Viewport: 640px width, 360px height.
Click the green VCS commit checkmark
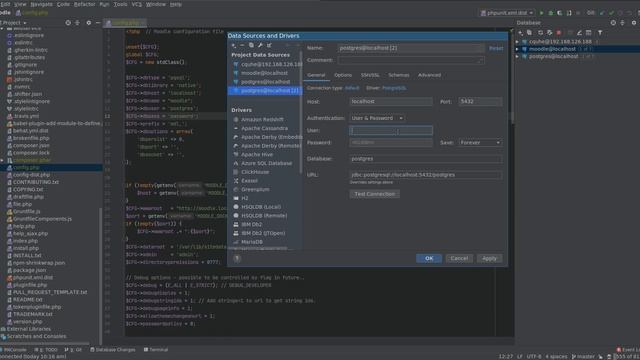pos(611,13)
